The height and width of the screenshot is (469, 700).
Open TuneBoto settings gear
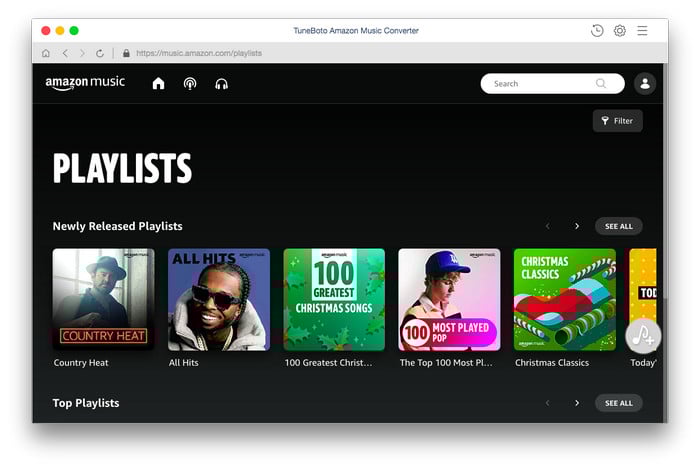click(620, 31)
